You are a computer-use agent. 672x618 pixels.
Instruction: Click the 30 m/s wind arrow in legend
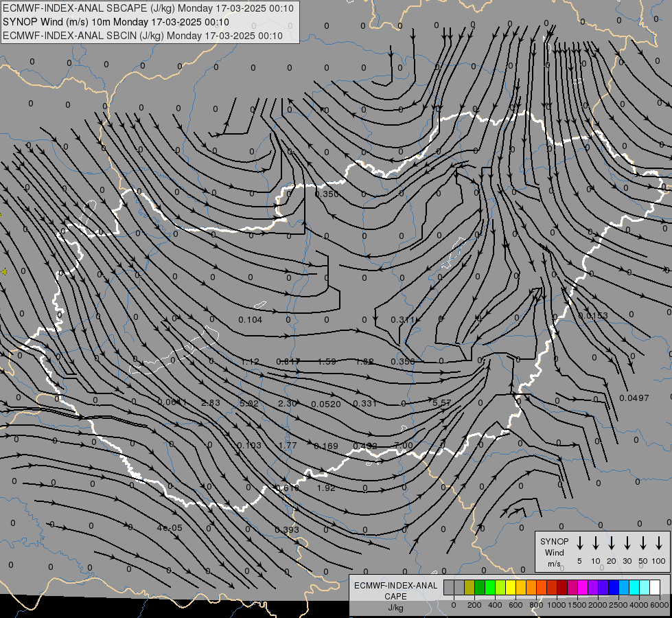pyautogui.click(x=627, y=543)
